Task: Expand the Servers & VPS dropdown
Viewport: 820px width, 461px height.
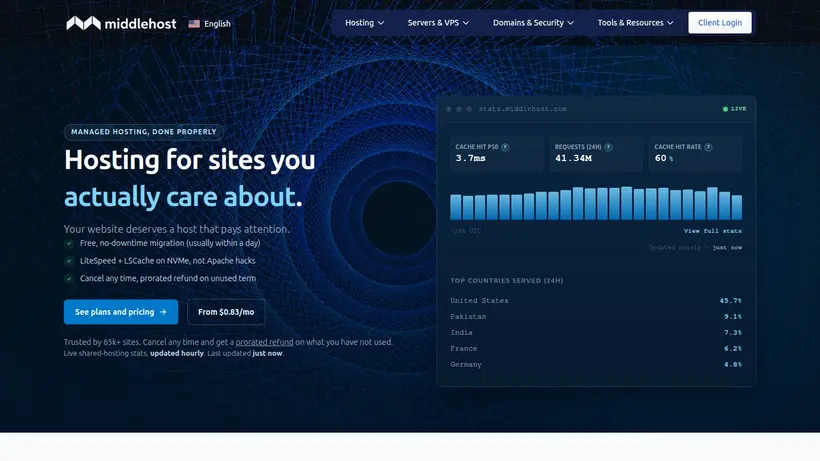Action: pos(438,23)
